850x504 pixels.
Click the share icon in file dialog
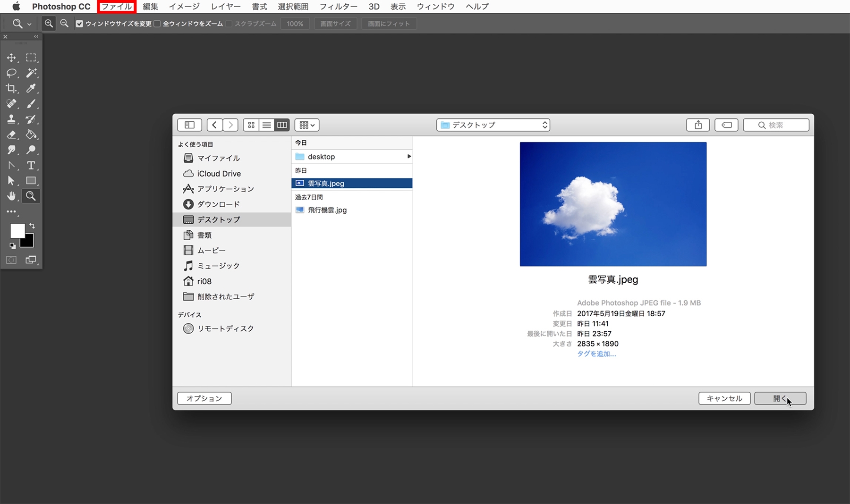pos(698,125)
